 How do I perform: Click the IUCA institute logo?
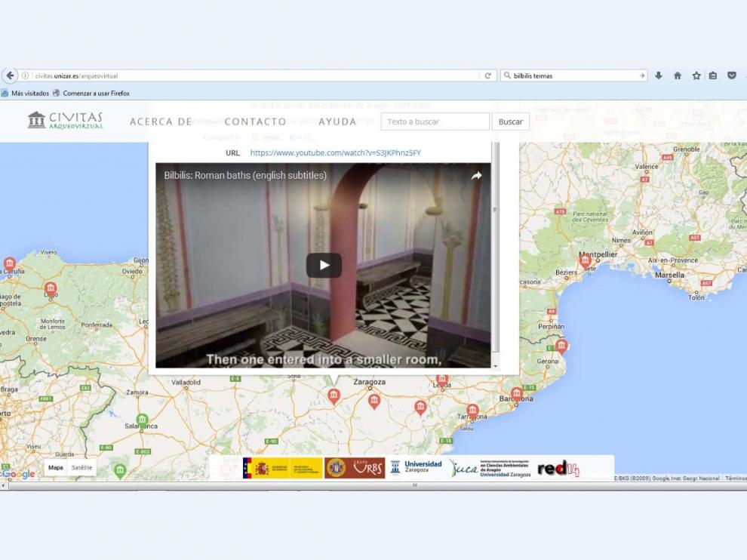click(x=490, y=469)
